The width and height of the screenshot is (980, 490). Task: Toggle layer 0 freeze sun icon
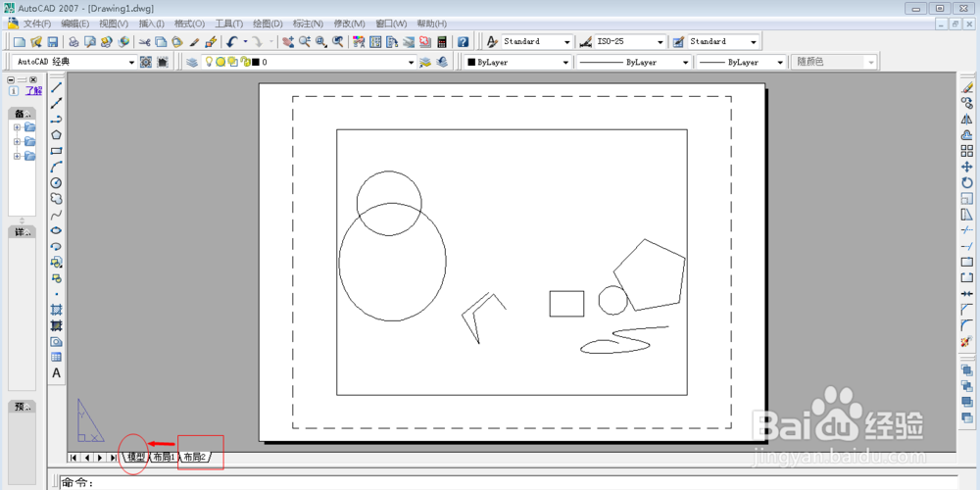pos(220,62)
